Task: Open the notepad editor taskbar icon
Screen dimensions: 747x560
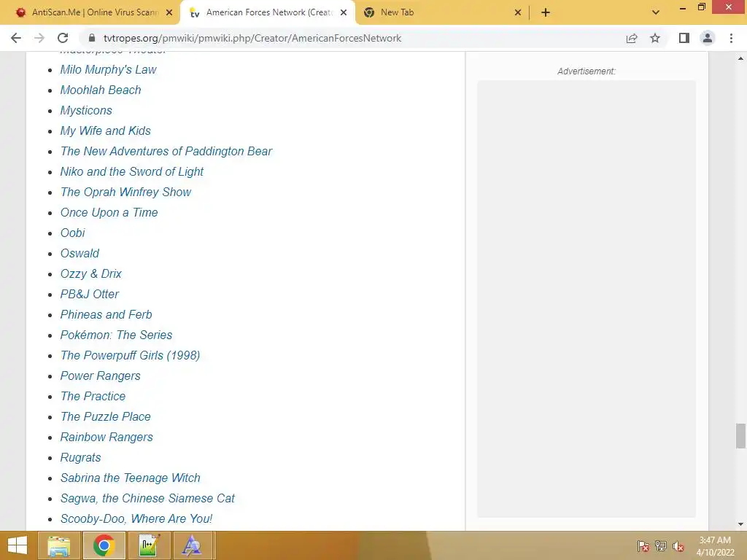Action: [x=149, y=545]
